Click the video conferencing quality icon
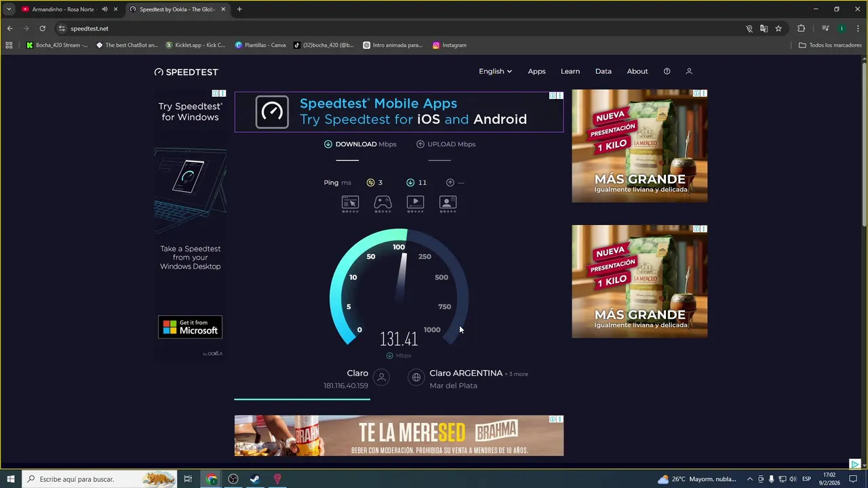Screen dimensions: 868x488 448,203
